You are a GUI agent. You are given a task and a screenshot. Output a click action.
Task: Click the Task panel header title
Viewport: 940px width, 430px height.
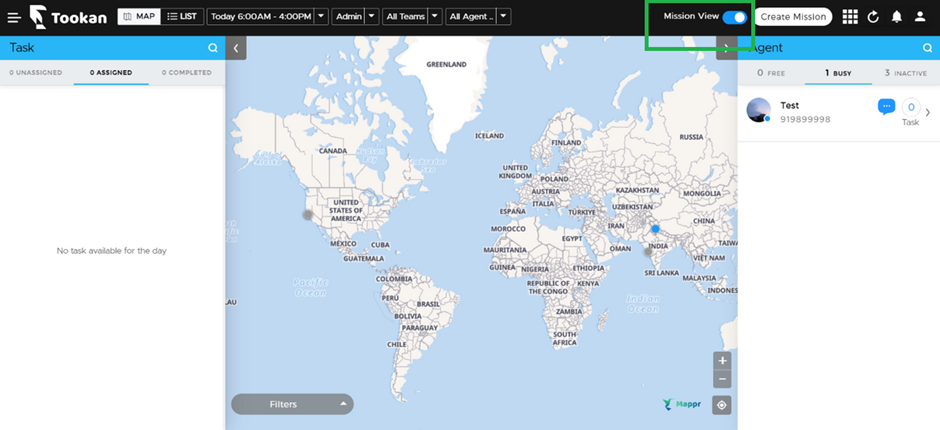[22, 48]
